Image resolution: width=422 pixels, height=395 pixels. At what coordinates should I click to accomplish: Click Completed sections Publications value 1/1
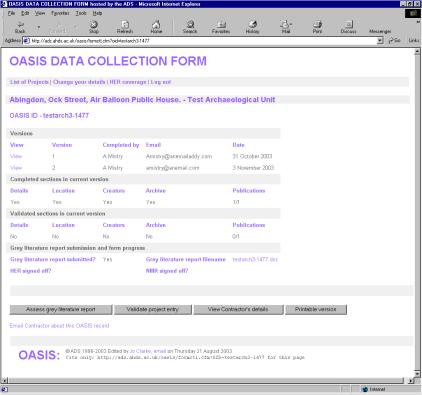236,202
